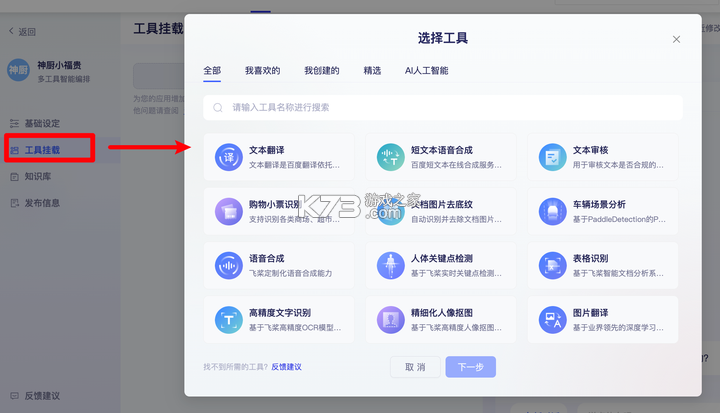This screenshot has height=413, width=720.
Task: Click the 图片翻译 tool icon
Action: pyautogui.click(x=552, y=320)
